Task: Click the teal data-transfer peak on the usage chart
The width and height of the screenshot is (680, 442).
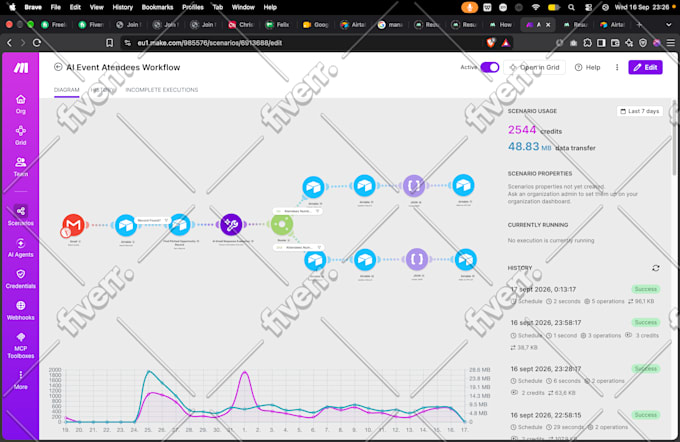Action: point(148,371)
